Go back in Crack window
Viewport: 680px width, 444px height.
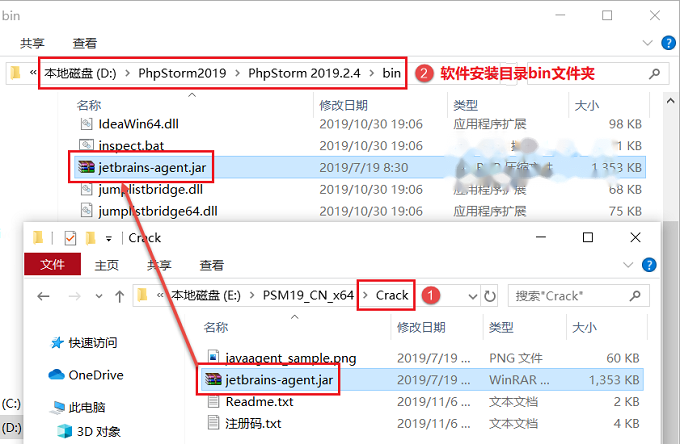tap(43, 297)
